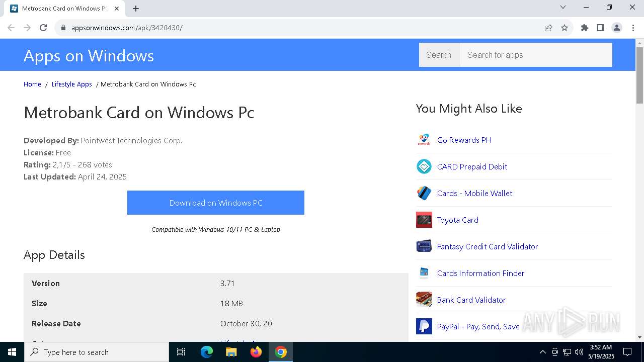Open the Chrome profile menu
Image resolution: width=644 pixels, height=362 pixels.
coord(617,28)
